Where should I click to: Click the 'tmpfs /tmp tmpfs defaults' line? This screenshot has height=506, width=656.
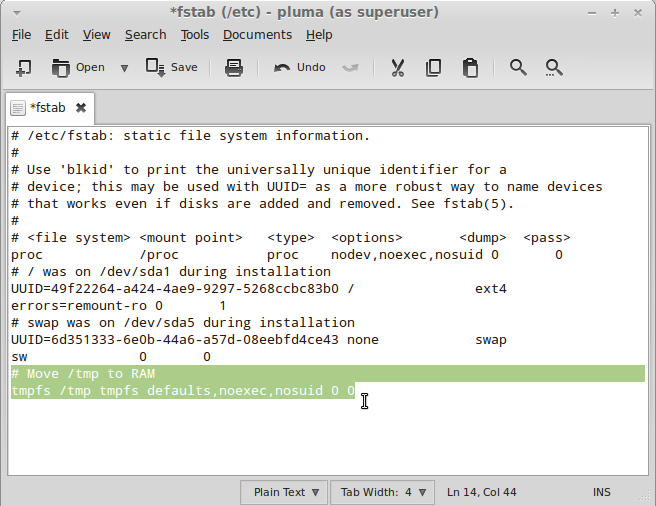(183, 390)
